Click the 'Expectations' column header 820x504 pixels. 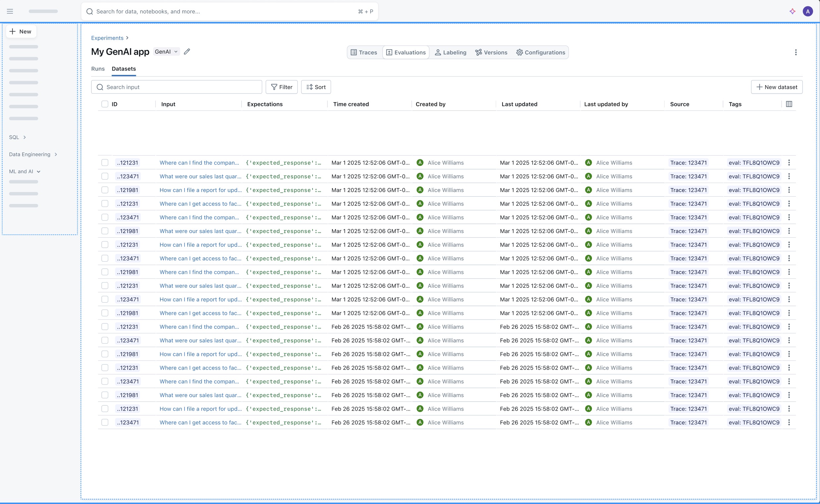(x=265, y=104)
